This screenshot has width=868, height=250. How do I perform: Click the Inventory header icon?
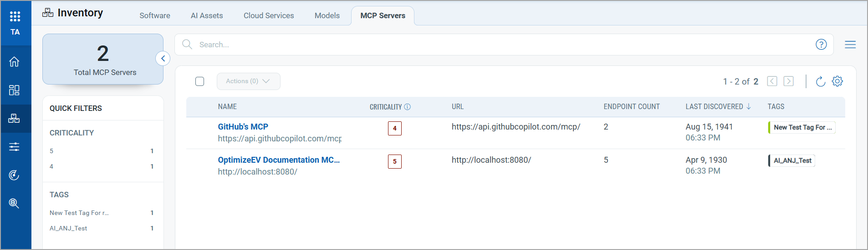pyautogui.click(x=48, y=13)
